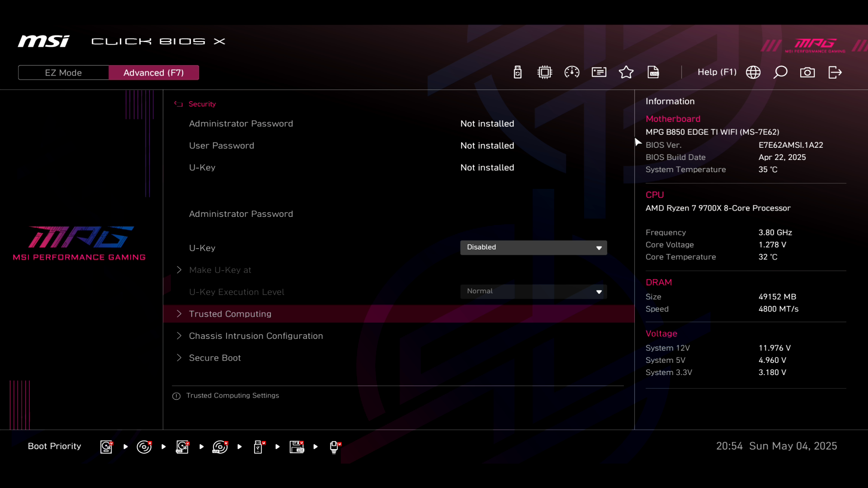Click the language globe icon
The image size is (868, 488).
point(753,72)
